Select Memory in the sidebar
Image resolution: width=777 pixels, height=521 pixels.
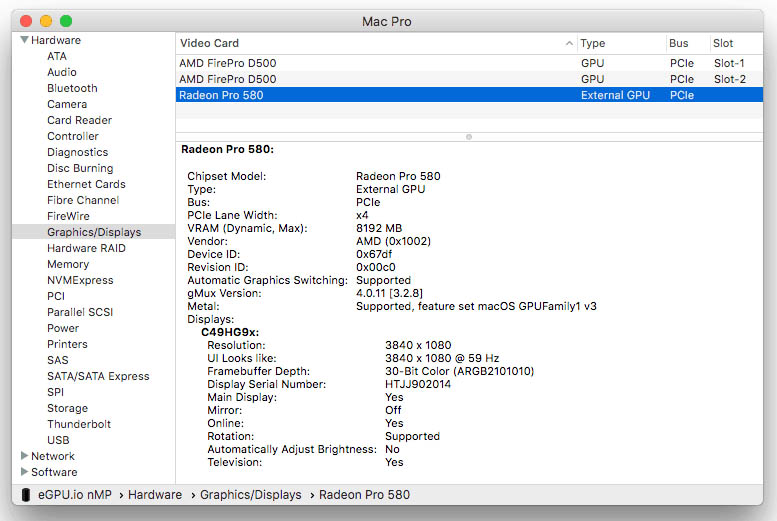coord(68,264)
